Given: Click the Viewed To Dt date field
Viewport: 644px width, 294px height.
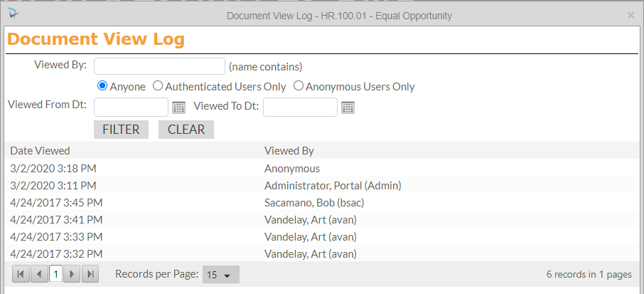Looking at the screenshot, I should click(300, 107).
